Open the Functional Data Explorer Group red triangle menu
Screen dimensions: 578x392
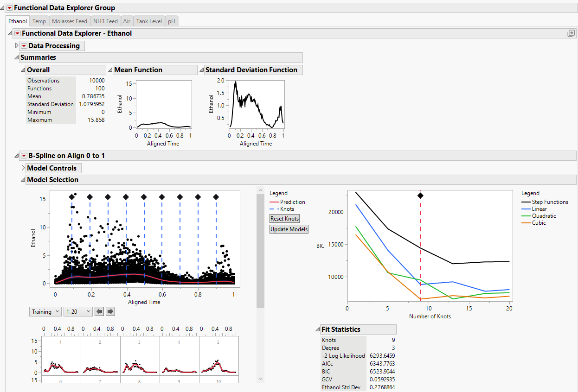pos(10,8)
